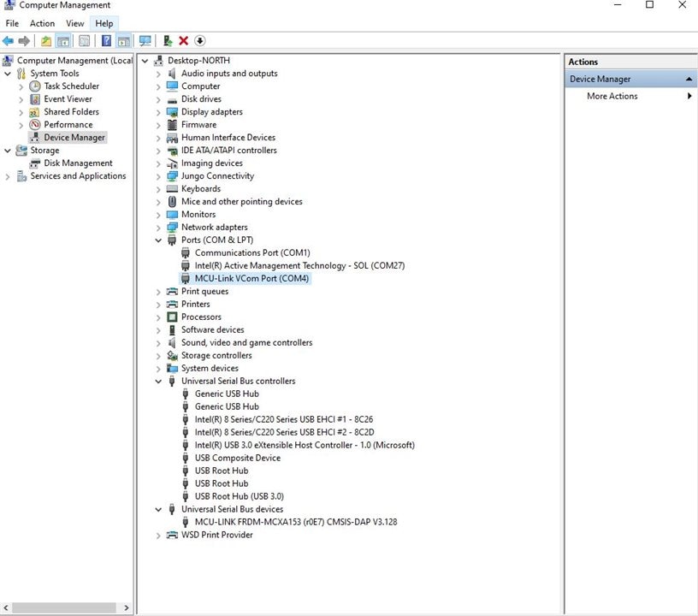Click the left pane scroll left arrow
The width and height of the screenshot is (698, 616).
pos(6,607)
